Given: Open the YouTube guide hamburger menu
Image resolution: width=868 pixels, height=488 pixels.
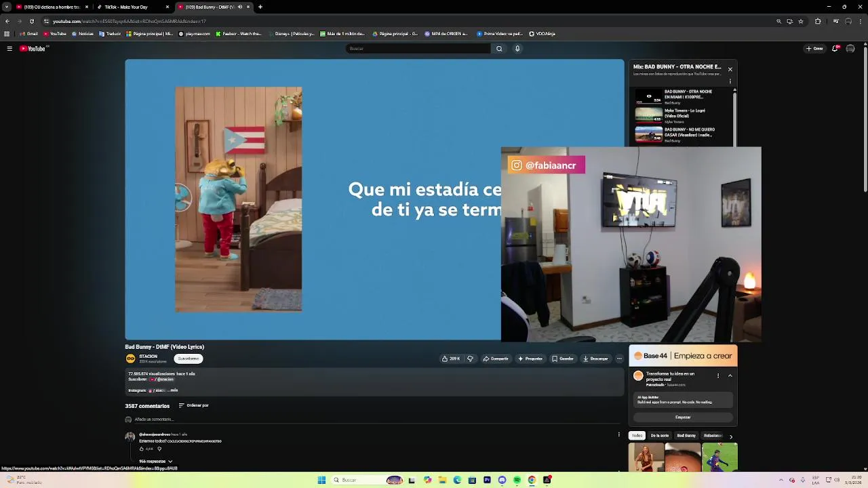Looking at the screenshot, I should coord(9,48).
